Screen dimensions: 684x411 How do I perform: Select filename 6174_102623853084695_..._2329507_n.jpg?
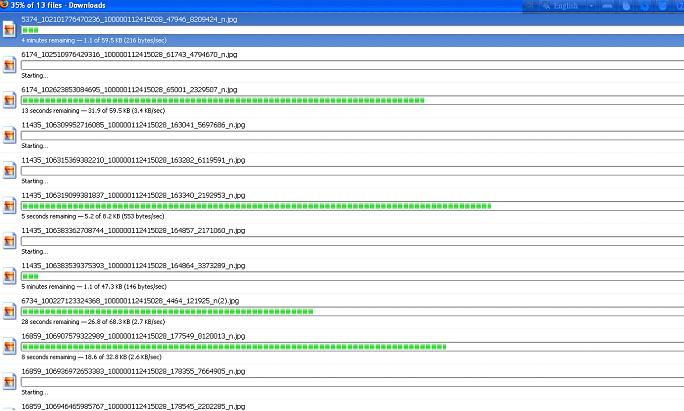tap(129, 89)
